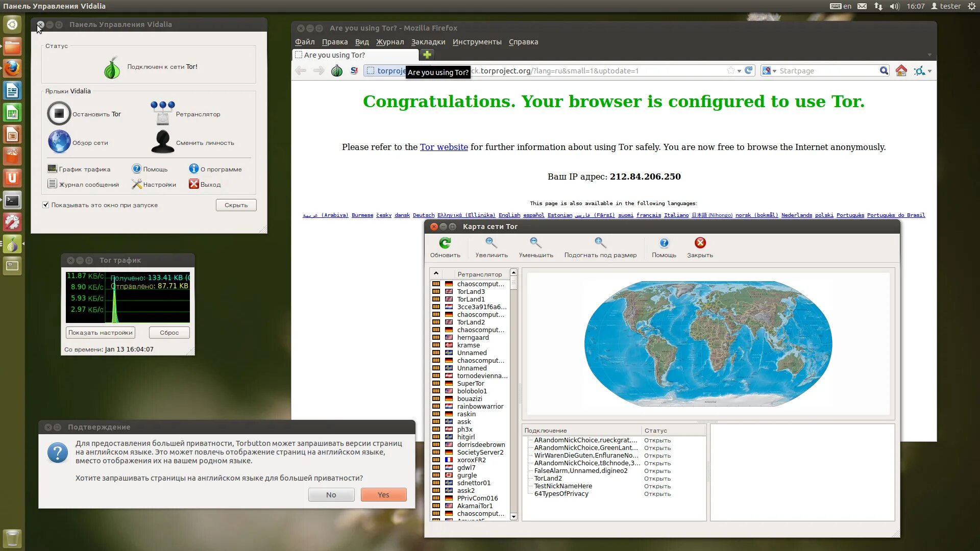Image resolution: width=980 pixels, height=551 pixels.
Task: Click Выход exit icon in Vidalia
Action: pos(193,184)
